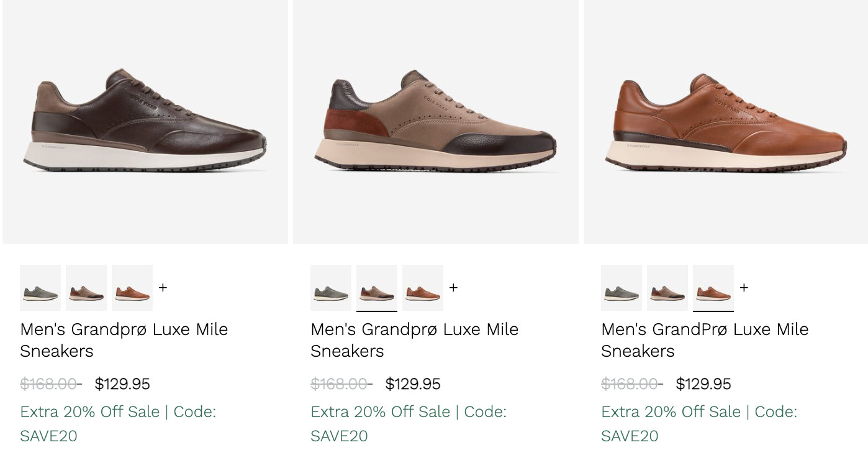This screenshot has height=450, width=868.
Task: Select tan swatch under the dark brown sneaker
Action: pyautogui.click(x=132, y=288)
